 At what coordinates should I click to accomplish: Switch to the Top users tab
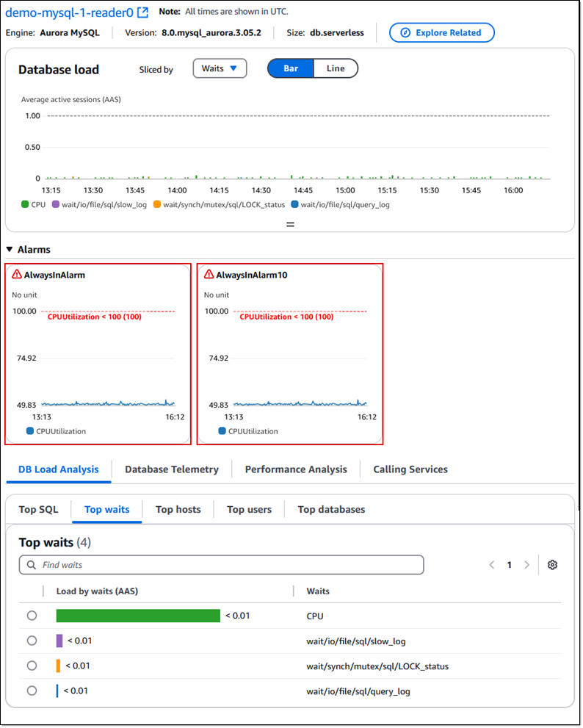[x=249, y=509]
